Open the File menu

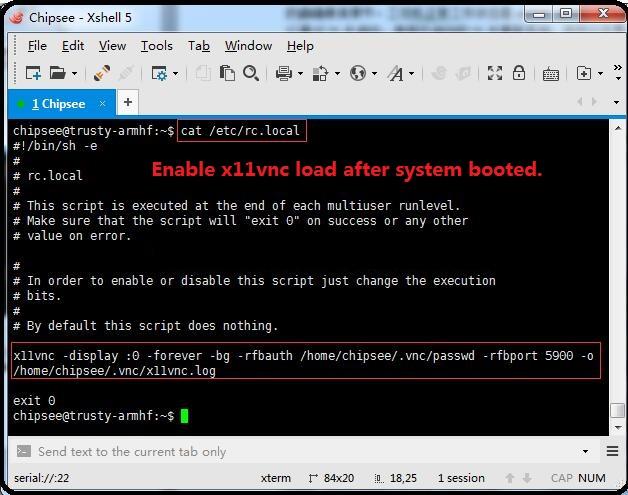pyautogui.click(x=37, y=46)
